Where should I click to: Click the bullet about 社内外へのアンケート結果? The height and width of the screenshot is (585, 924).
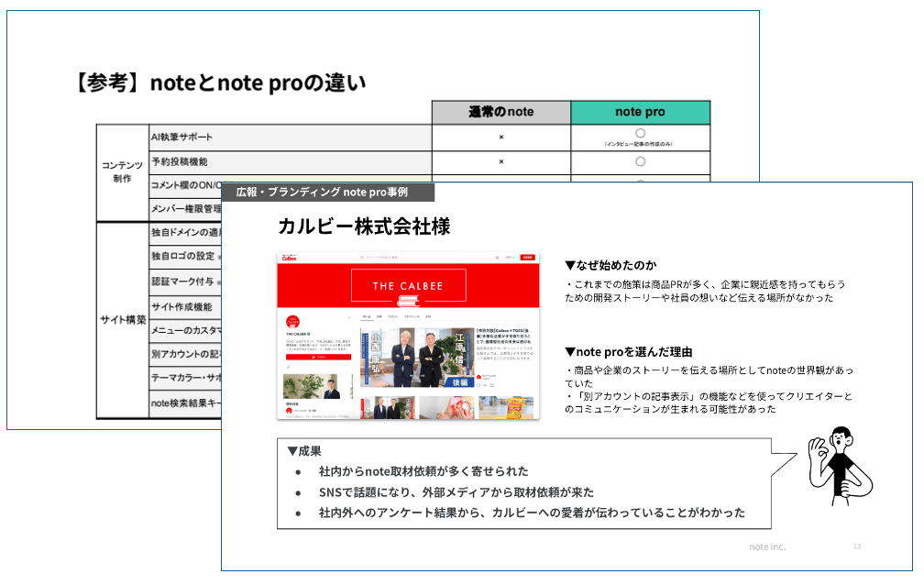[x=532, y=513]
